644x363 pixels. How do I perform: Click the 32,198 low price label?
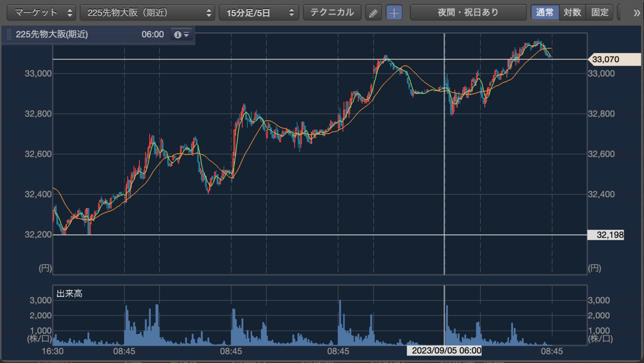605,235
